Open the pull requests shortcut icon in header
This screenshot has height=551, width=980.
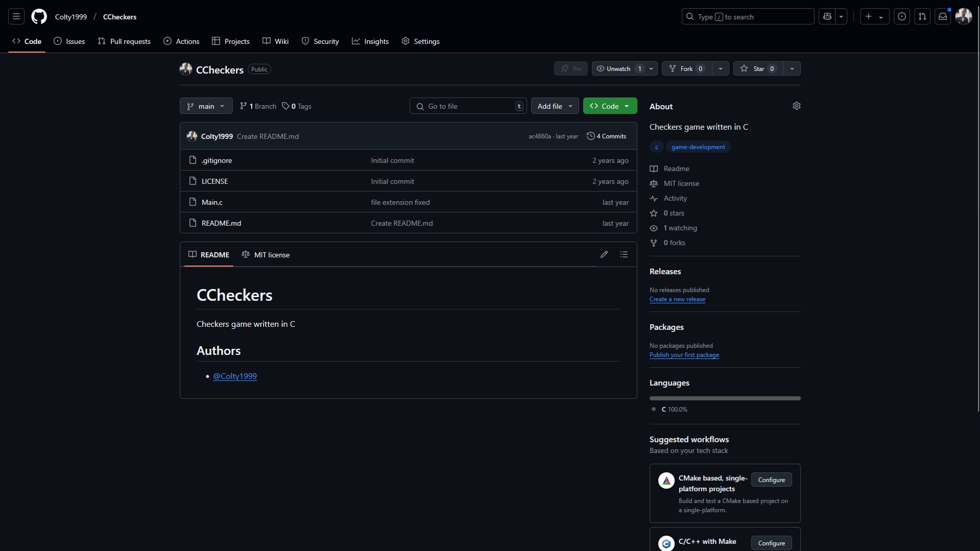point(922,16)
